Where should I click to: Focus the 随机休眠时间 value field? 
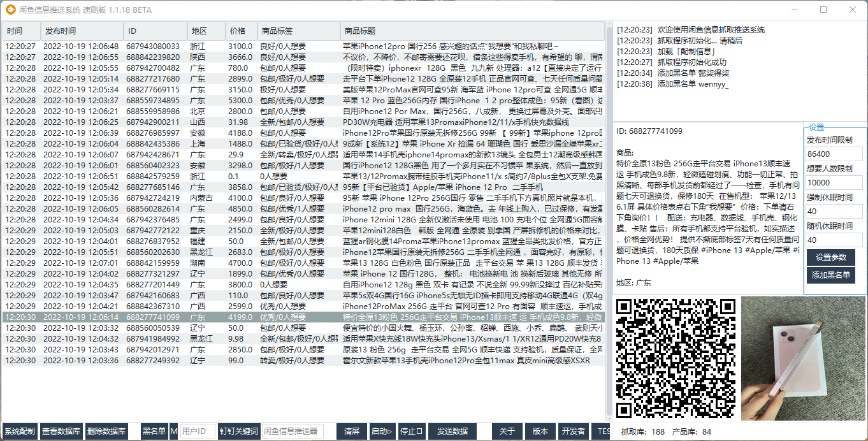pyautogui.click(x=834, y=240)
